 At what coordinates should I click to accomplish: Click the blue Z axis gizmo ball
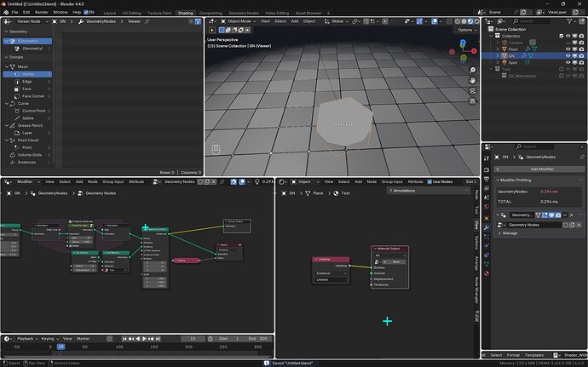pos(463,43)
